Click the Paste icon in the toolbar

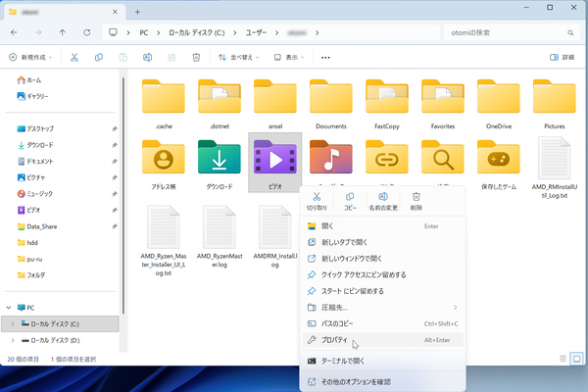pyautogui.click(x=123, y=58)
